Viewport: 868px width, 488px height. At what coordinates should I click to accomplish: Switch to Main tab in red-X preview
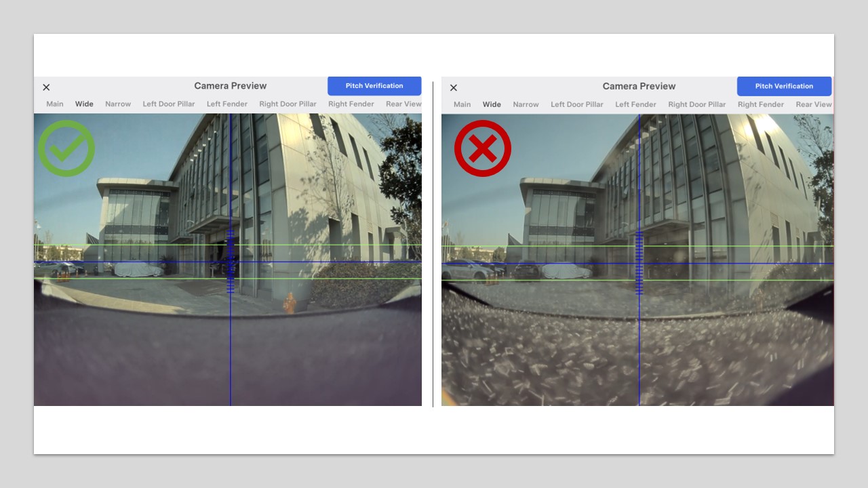pyautogui.click(x=462, y=104)
